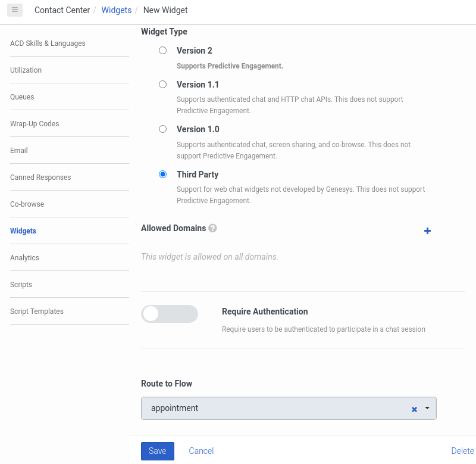Save the new widget
This screenshot has height=464, width=476.
(x=157, y=451)
